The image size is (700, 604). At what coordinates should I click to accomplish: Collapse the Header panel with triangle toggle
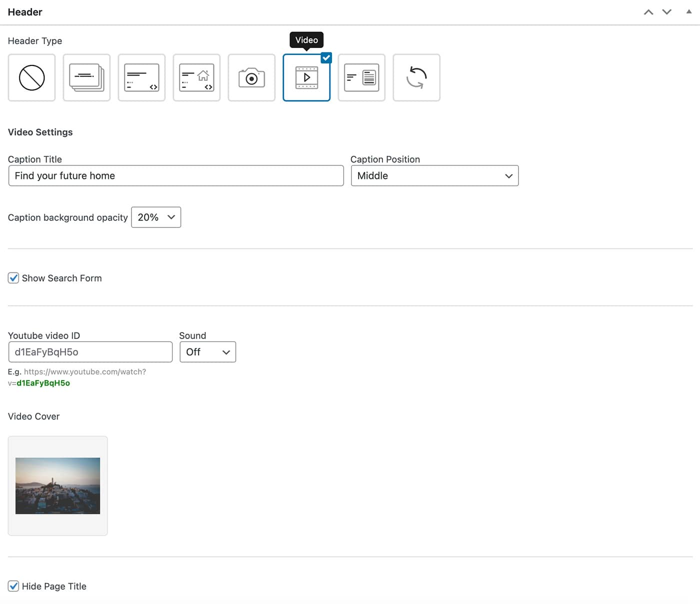[x=689, y=12]
